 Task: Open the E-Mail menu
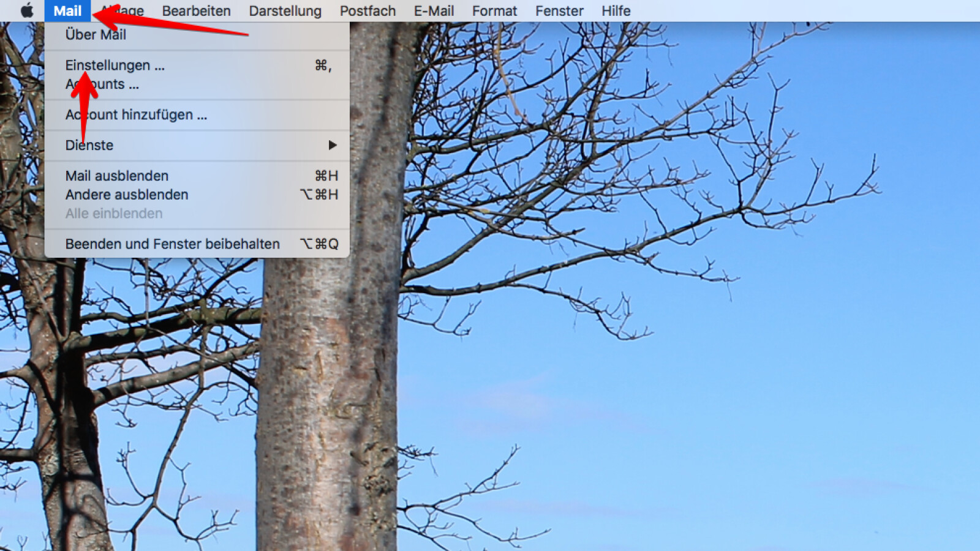point(434,11)
